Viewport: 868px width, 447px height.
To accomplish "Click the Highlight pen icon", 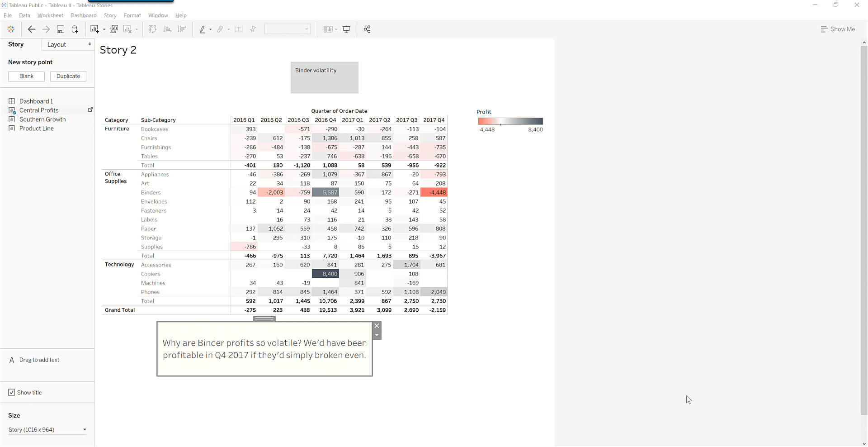I will 203,29.
